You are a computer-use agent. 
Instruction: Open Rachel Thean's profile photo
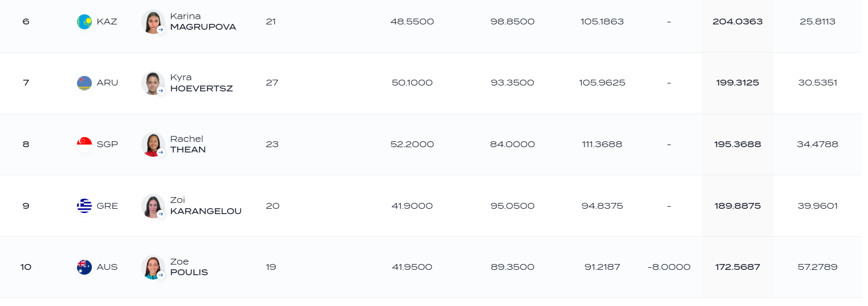click(x=153, y=144)
